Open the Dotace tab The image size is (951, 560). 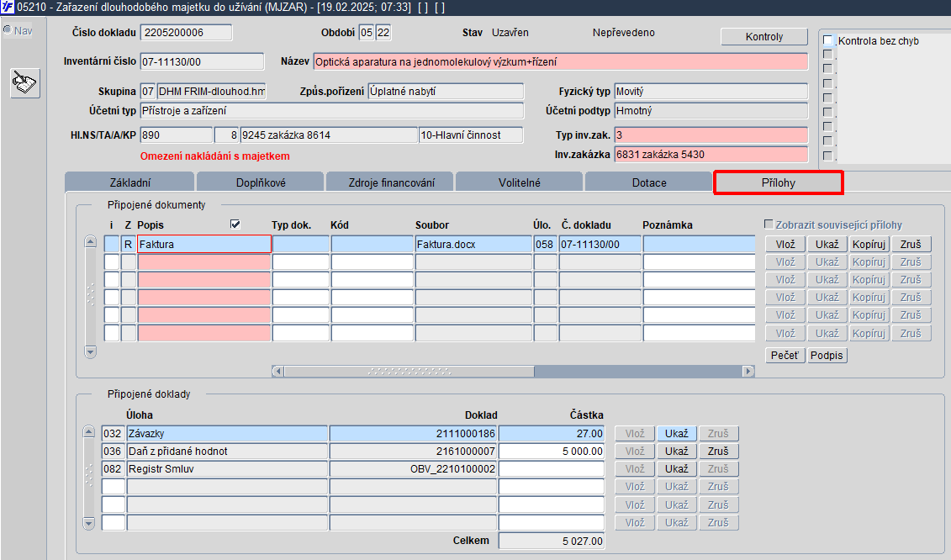[649, 182]
